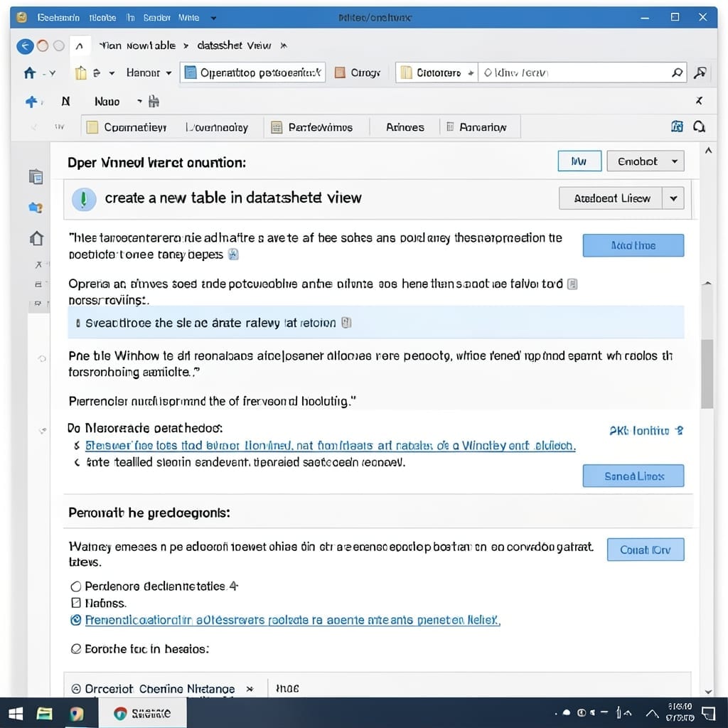Viewport: 728px width, 728px height.
Task: Select 'Eorothe foc in heseios' radio option
Action: tap(75, 649)
